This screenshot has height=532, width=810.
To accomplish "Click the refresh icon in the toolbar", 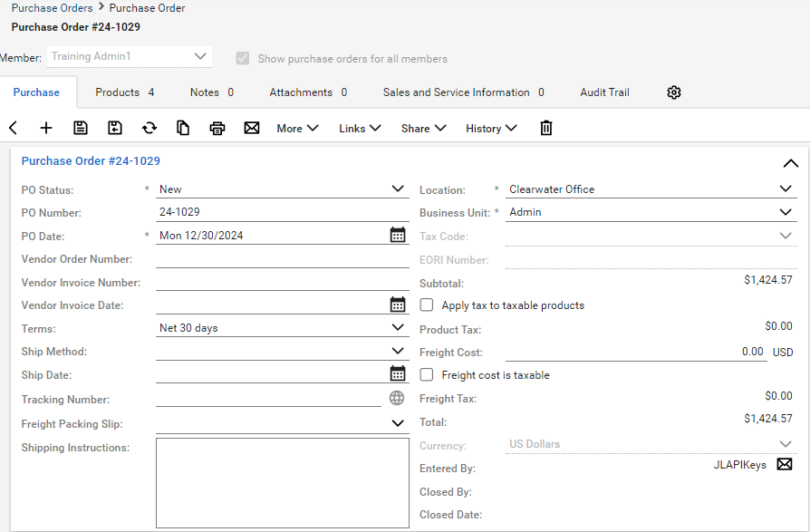I will pyautogui.click(x=149, y=128).
